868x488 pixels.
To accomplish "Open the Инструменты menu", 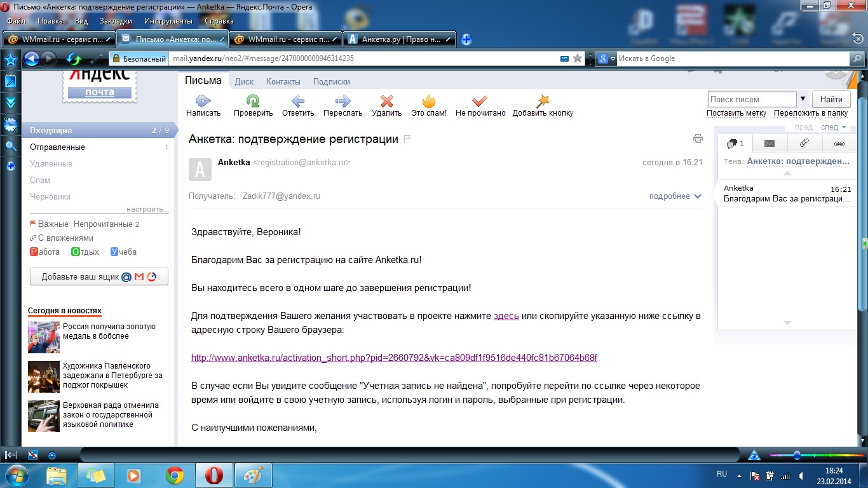I will [x=168, y=21].
